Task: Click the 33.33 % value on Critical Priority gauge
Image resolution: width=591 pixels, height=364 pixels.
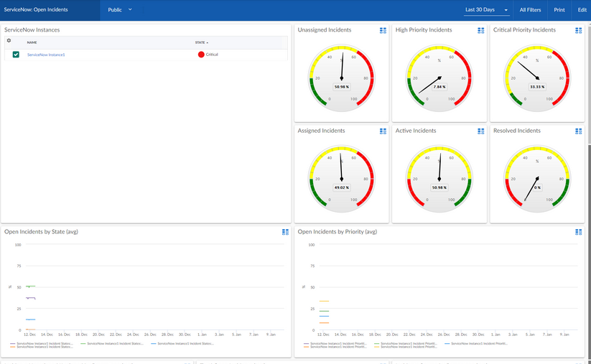Action: coord(537,87)
